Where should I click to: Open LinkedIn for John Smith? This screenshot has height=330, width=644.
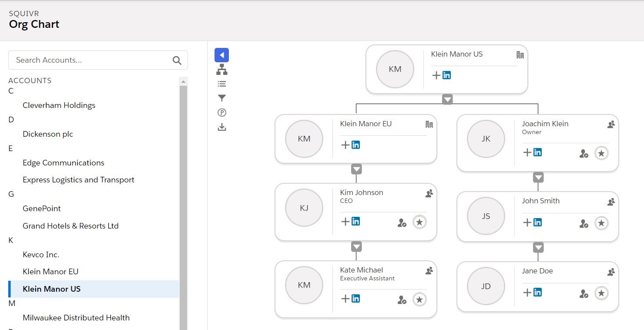coord(537,222)
